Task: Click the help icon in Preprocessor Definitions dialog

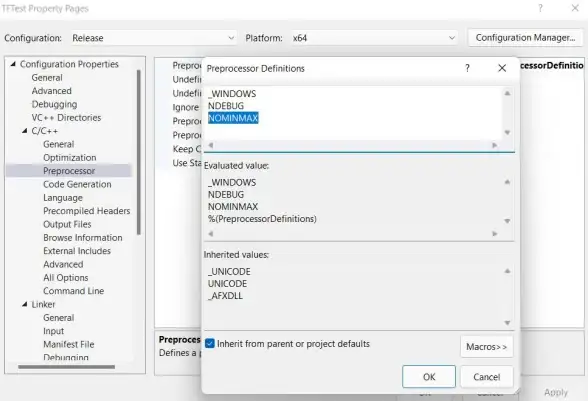Action: pos(467,68)
